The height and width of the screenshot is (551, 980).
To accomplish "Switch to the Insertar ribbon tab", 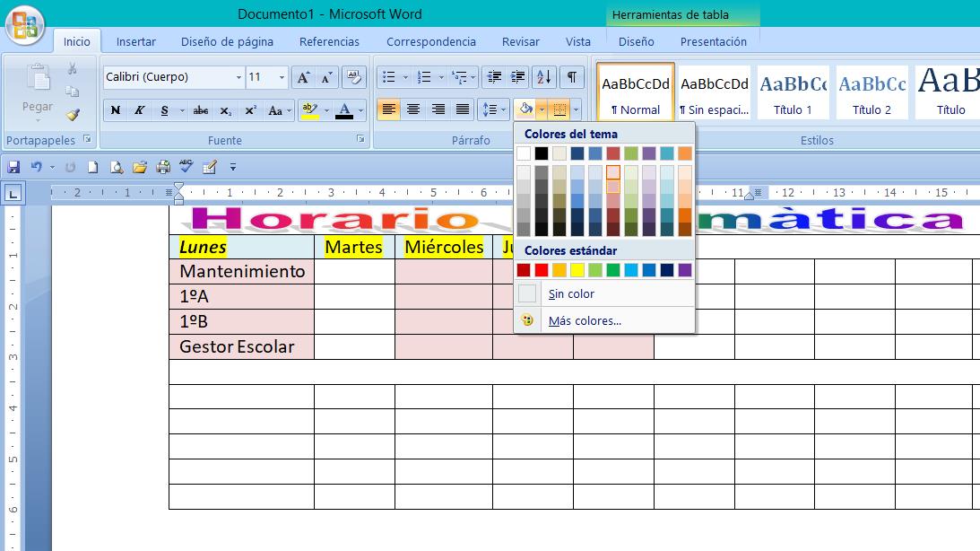I will click(x=135, y=41).
